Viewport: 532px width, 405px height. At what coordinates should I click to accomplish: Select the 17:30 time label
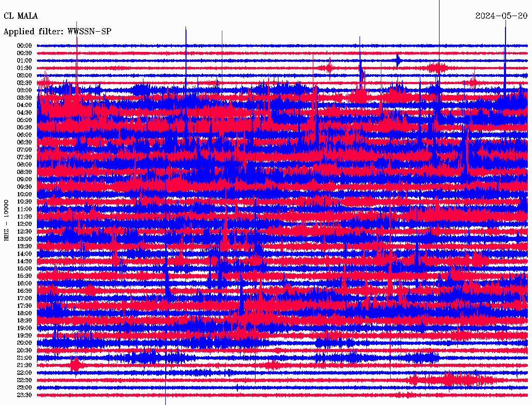24,306
